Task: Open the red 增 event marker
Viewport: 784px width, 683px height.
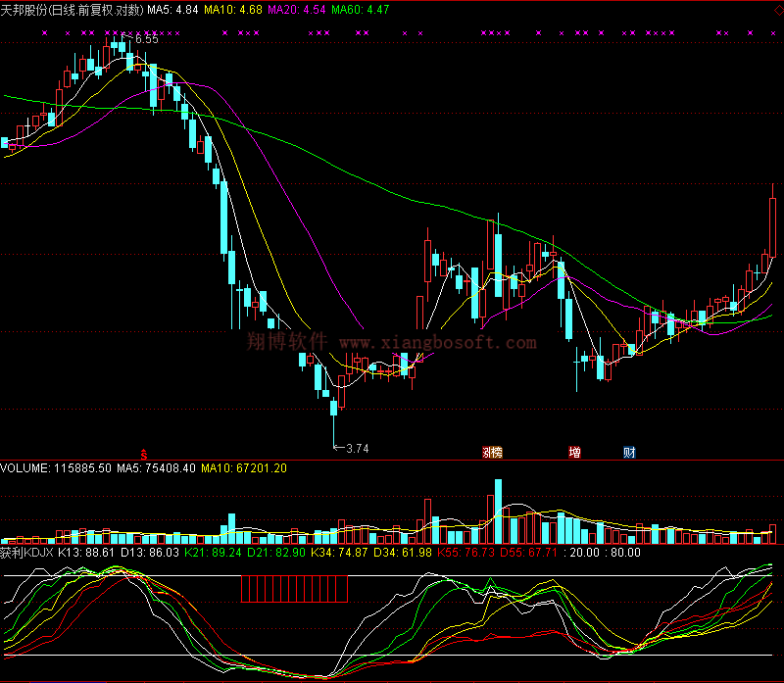Action: pos(574,453)
